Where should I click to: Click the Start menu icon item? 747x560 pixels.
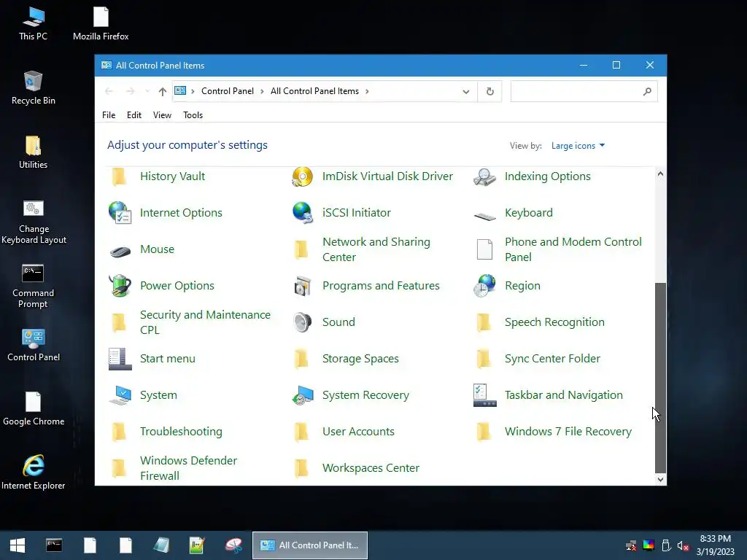pyautogui.click(x=120, y=359)
